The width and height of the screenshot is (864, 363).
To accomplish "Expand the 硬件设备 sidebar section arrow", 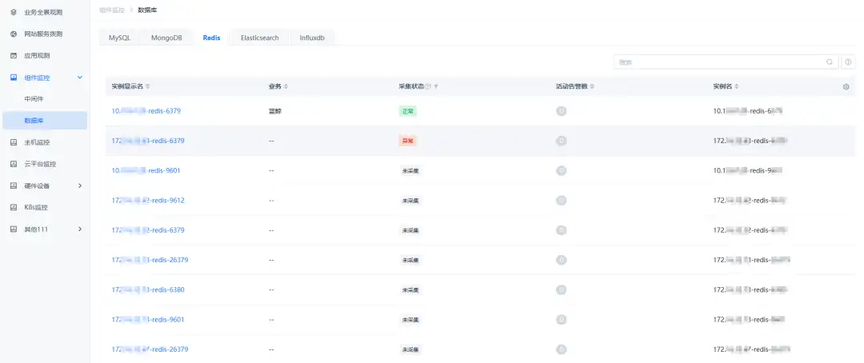I will tap(80, 186).
